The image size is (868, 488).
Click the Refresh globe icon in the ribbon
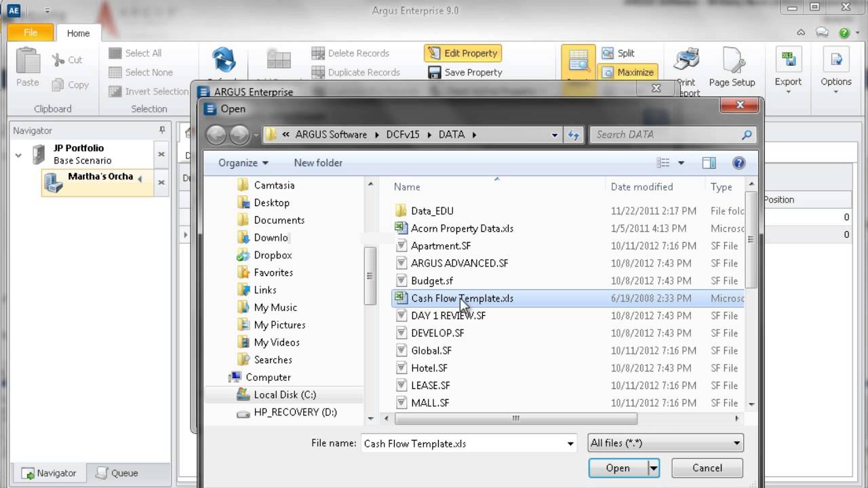[224, 60]
